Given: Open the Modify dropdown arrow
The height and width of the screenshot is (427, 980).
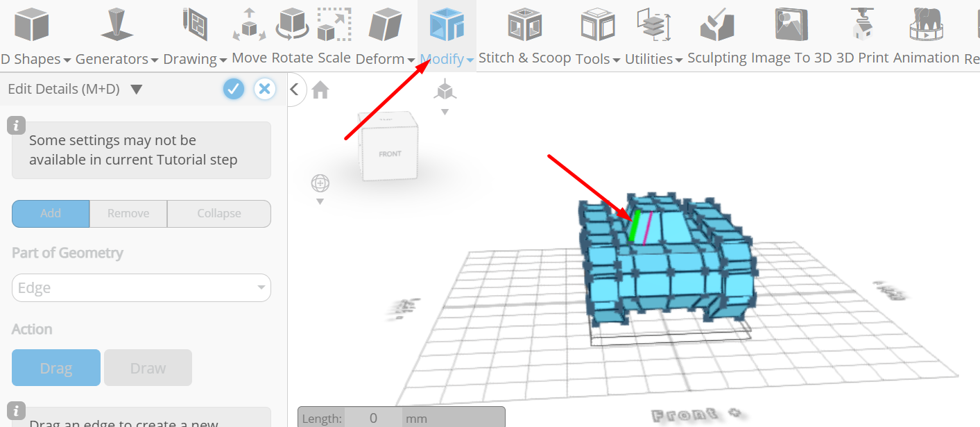Looking at the screenshot, I should coord(470,60).
